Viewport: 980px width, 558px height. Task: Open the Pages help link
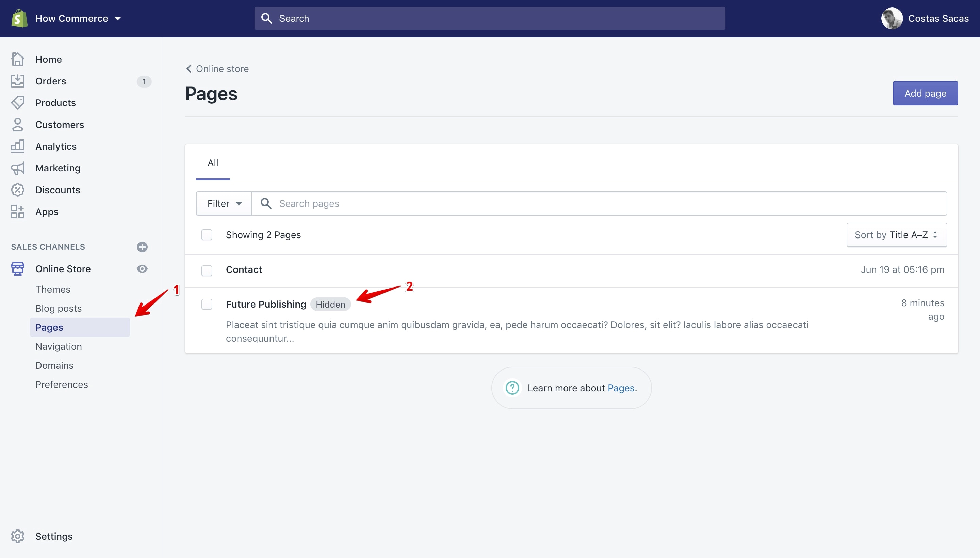point(621,388)
